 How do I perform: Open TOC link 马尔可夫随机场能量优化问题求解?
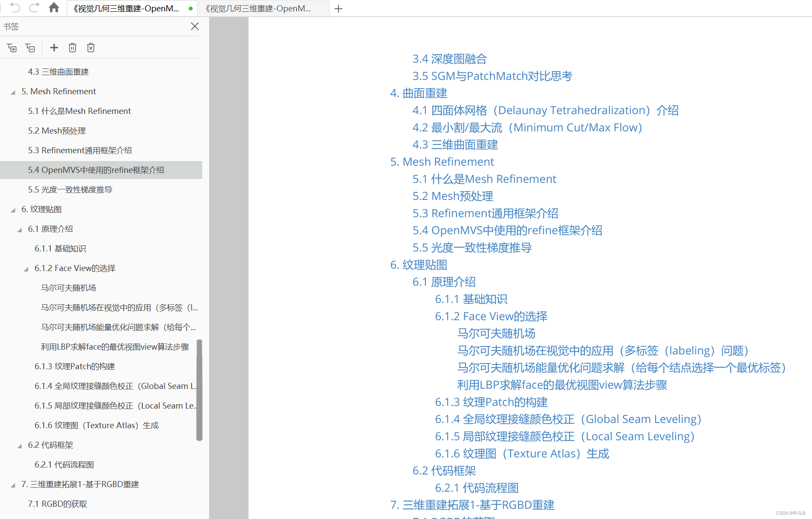622,368
